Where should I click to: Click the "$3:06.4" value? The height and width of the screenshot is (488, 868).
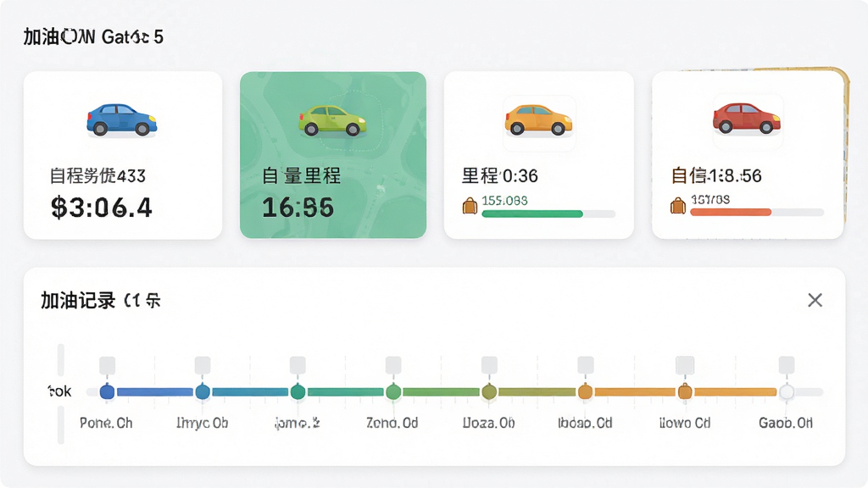coord(102,208)
